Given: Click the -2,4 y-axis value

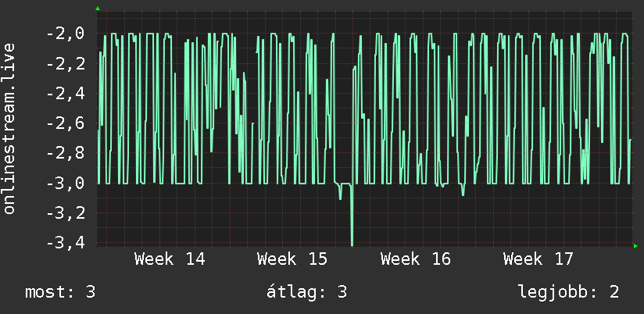Looking at the screenshot, I should [x=66, y=94].
